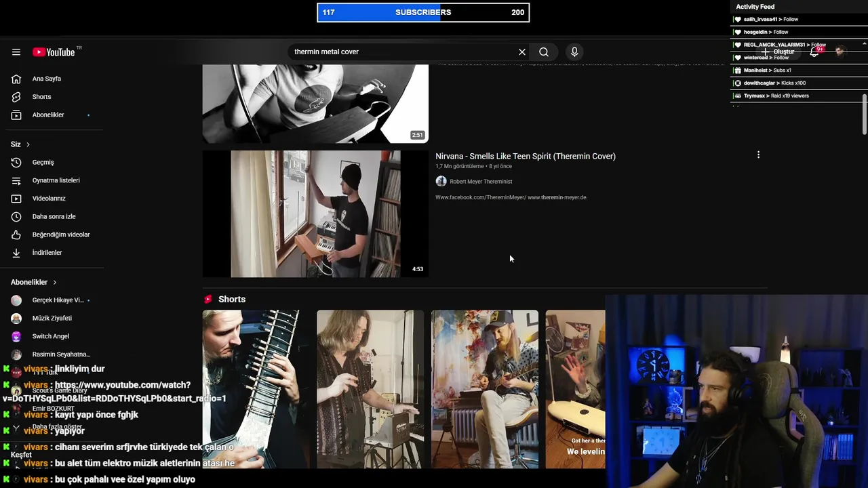Collapse the activity feed with the up arrow
The height and width of the screenshot is (488, 868).
(864, 44)
